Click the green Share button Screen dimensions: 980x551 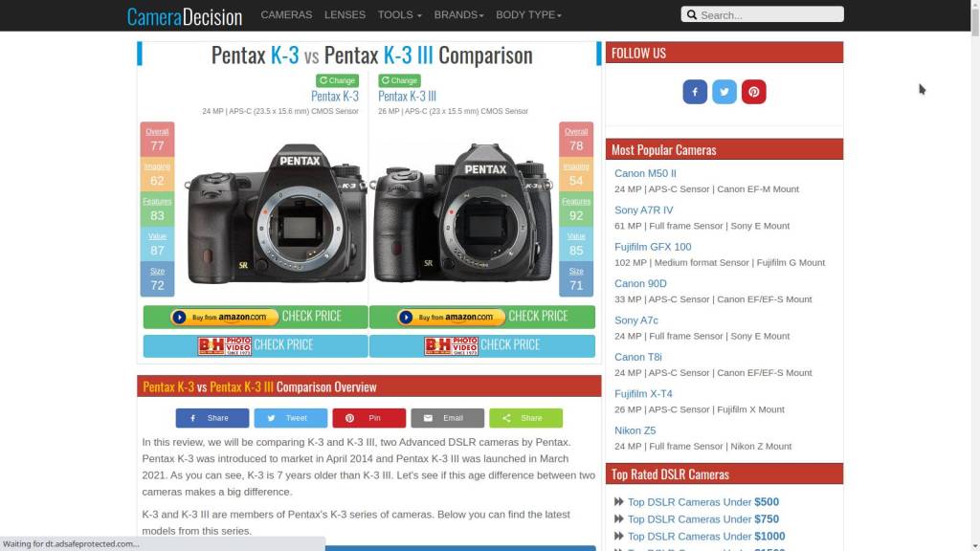525,418
